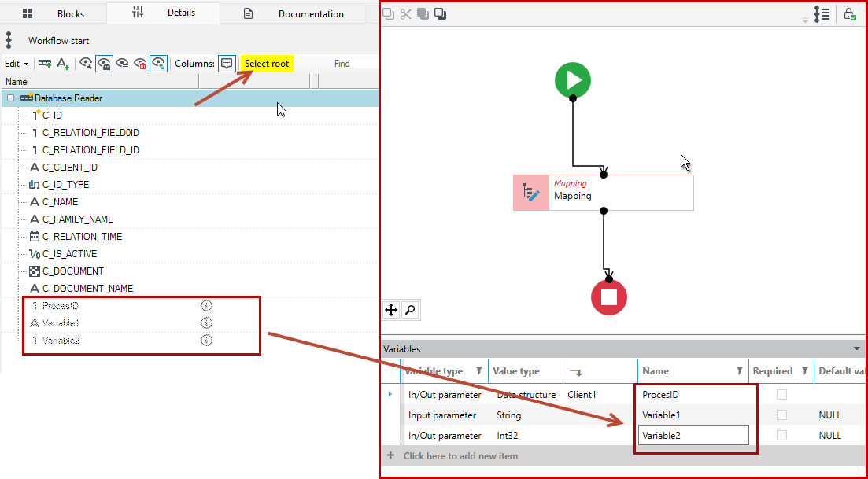The width and height of the screenshot is (868, 479).
Task: Toggle Required checkbox for Variable2
Action: click(781, 435)
